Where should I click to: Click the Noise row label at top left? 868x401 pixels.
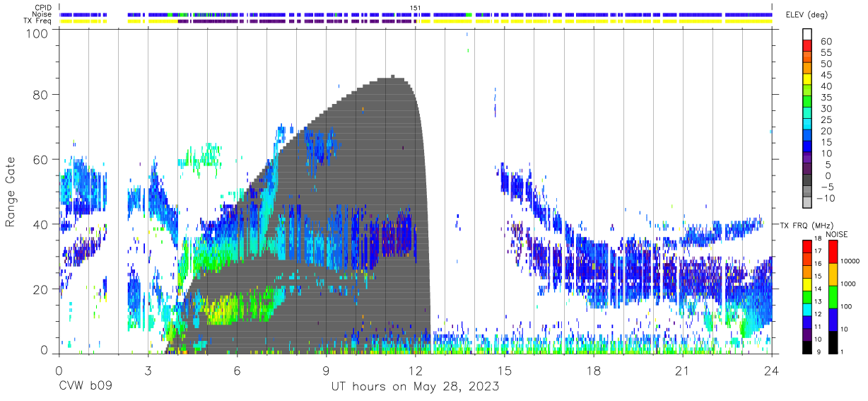(42, 14)
